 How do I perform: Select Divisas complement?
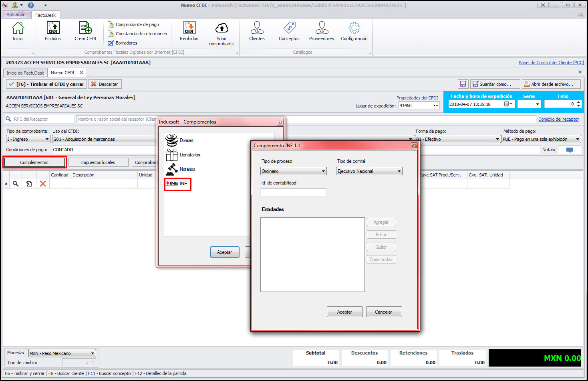coord(179,140)
